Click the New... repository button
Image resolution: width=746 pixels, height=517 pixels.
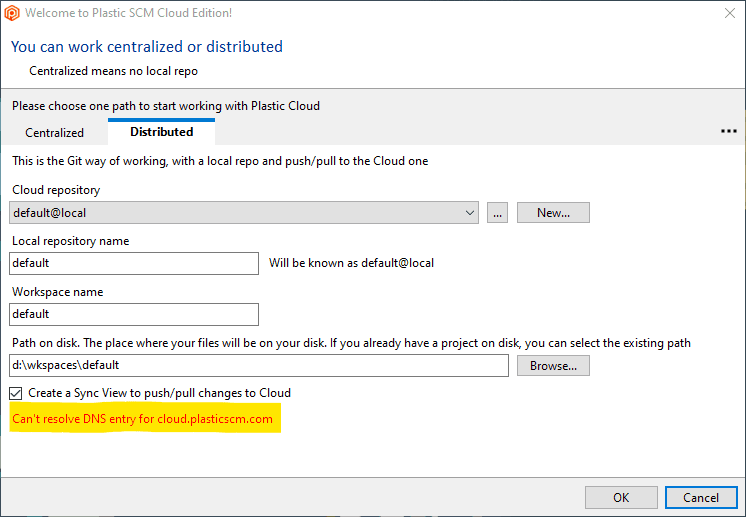553,213
